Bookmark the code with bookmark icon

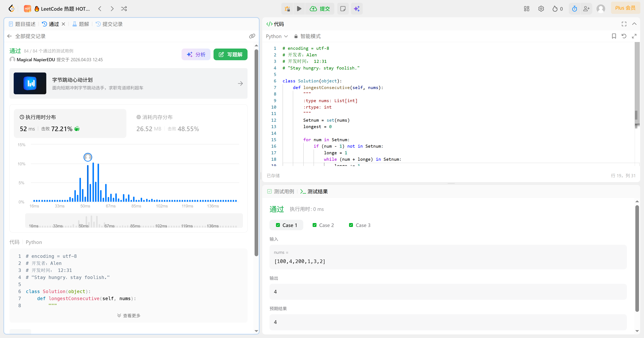(614, 36)
